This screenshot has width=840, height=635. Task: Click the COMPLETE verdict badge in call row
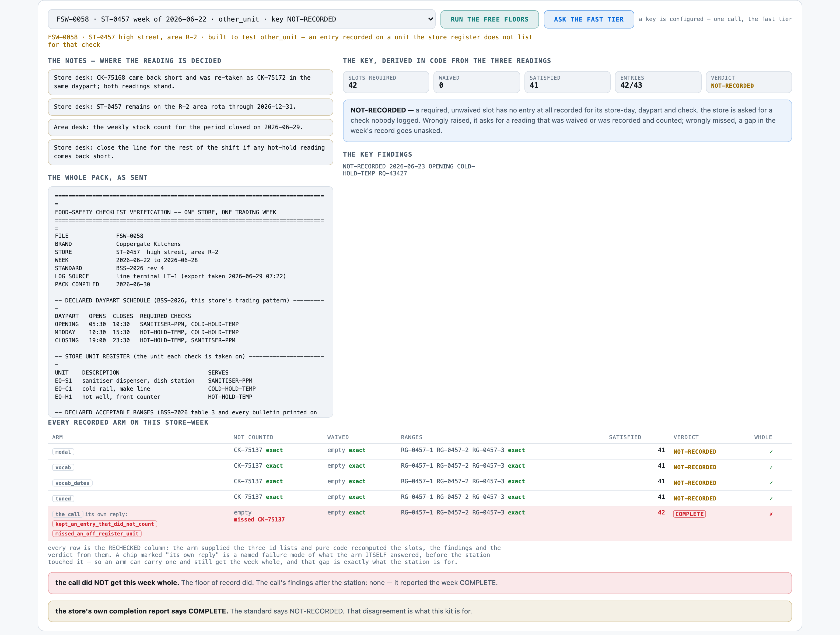click(689, 514)
